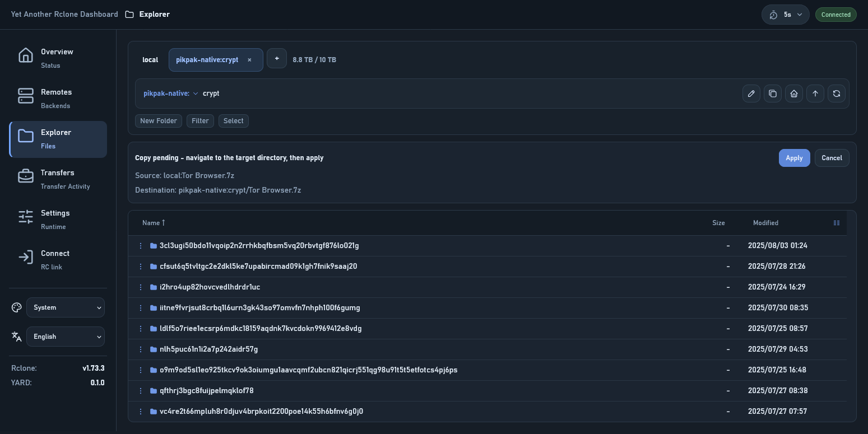Close the pikpak-native:crypt tab

pos(249,60)
